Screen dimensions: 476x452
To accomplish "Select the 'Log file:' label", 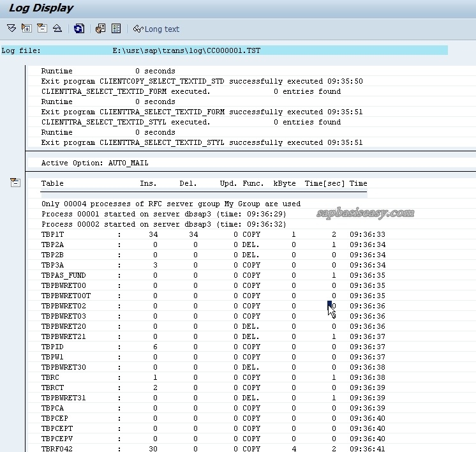I will click(21, 50).
